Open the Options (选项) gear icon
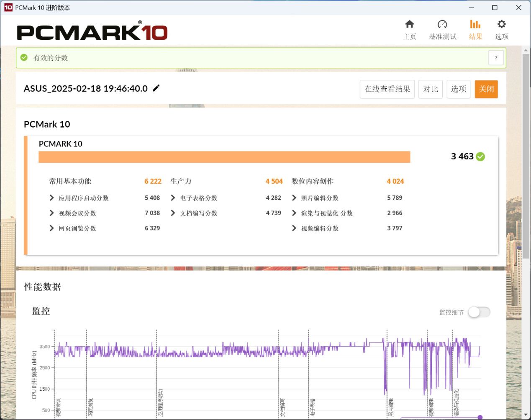Screen dimensions: 531x420 point(501,24)
